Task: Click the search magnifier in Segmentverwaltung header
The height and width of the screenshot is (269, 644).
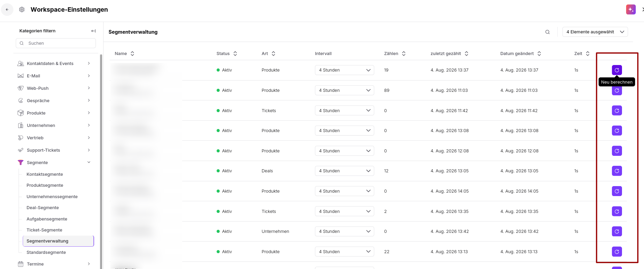Action: (547, 32)
